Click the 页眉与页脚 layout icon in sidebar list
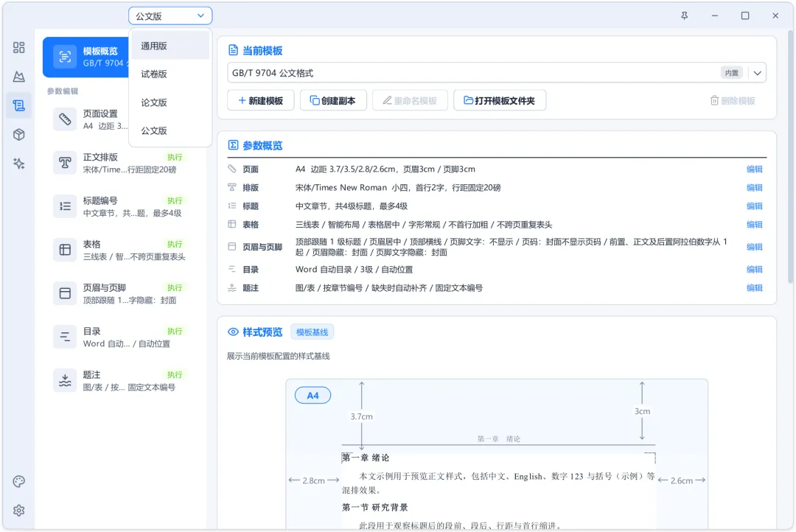 (65, 293)
